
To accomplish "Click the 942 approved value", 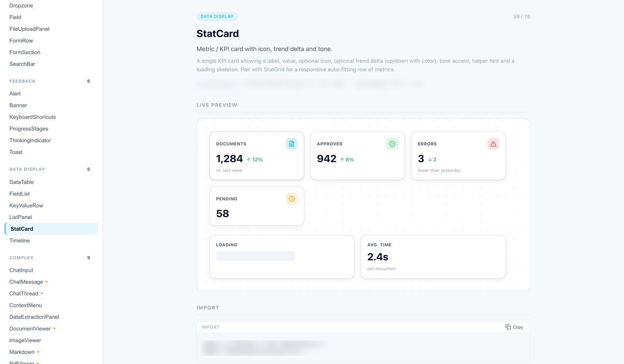I will [x=326, y=159].
